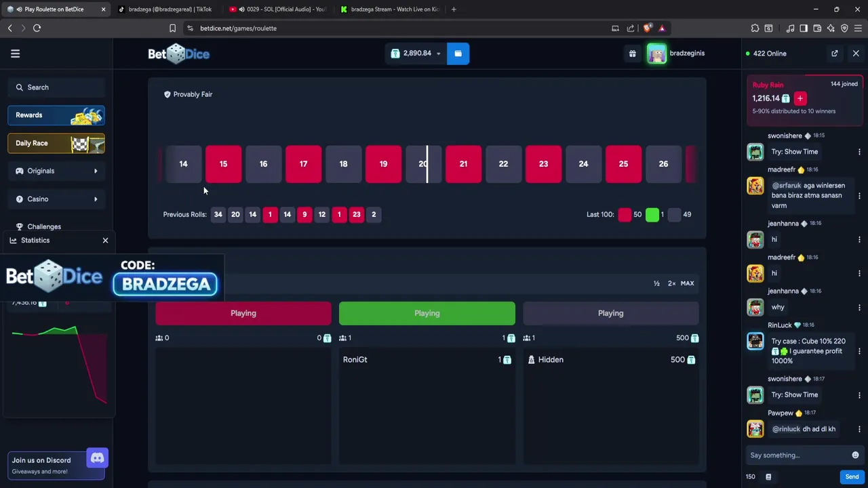Click the Hidden player entry
The height and width of the screenshot is (488, 868).
(610, 360)
